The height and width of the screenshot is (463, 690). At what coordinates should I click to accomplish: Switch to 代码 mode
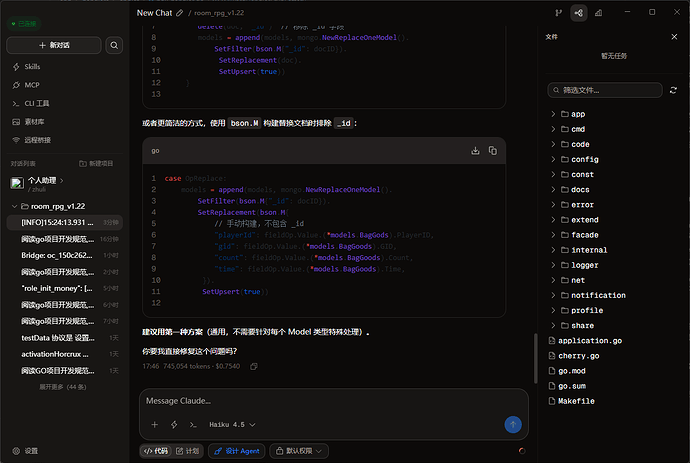[156, 451]
